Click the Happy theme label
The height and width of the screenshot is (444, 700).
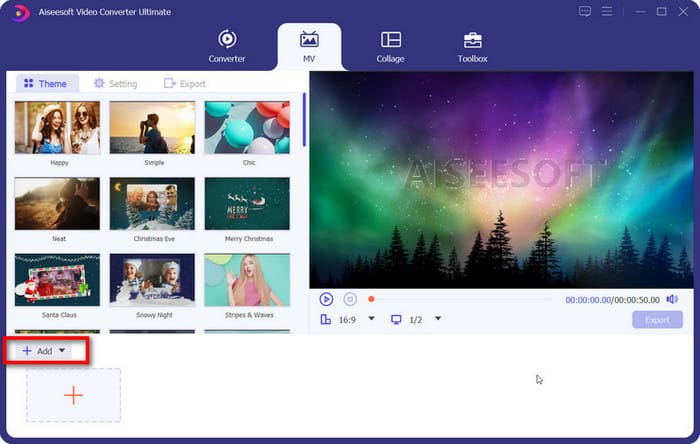pyautogui.click(x=59, y=163)
